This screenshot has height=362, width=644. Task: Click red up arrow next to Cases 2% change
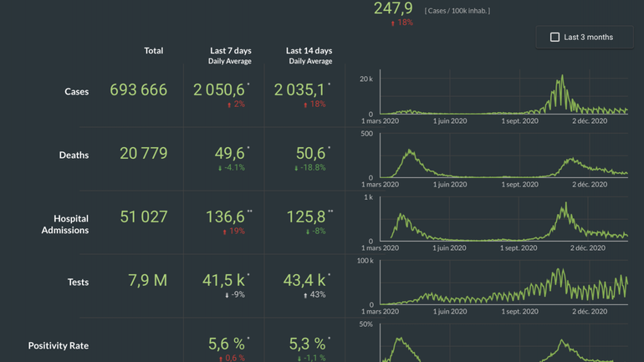click(229, 105)
